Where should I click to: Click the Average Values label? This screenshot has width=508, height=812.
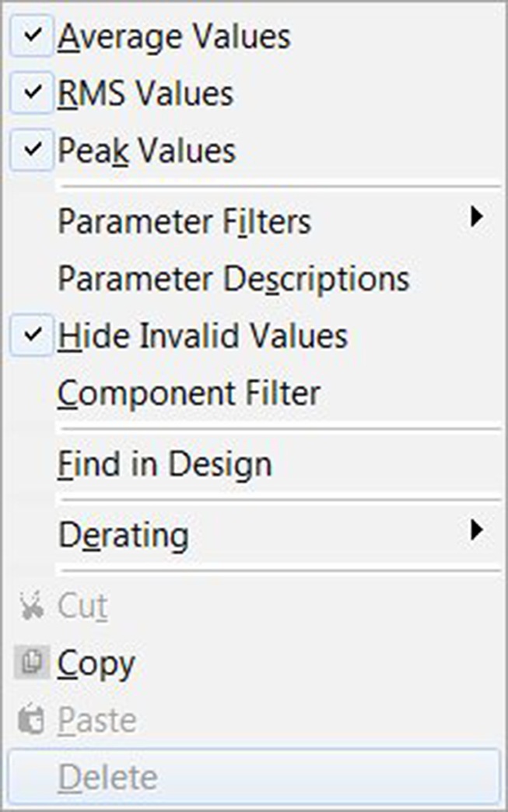[173, 37]
